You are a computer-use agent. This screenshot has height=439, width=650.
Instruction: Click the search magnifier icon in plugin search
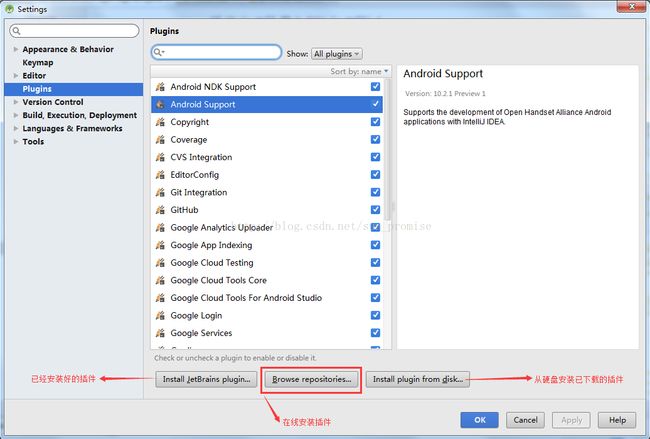point(160,52)
